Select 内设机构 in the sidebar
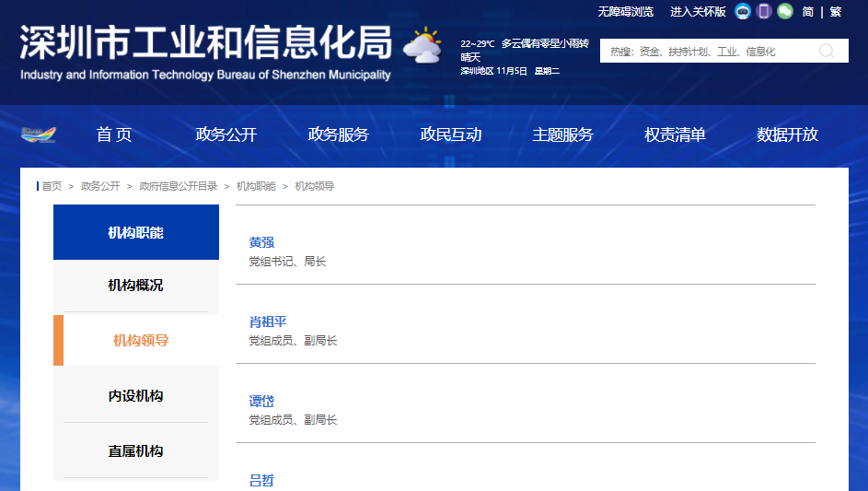Viewport: 868px width, 491px height. [x=135, y=396]
